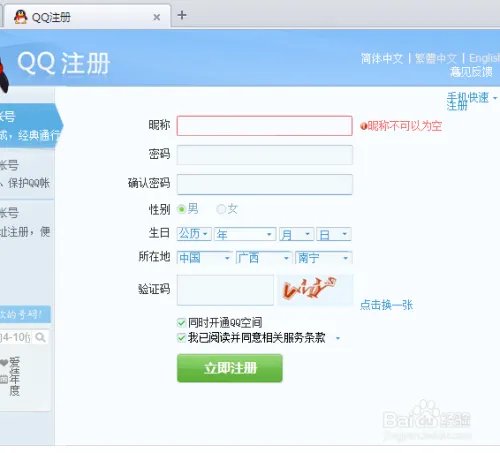Toggle the 我已阅读并同意相关服务条款 checkbox
This screenshot has width=500, height=453.
(181, 338)
